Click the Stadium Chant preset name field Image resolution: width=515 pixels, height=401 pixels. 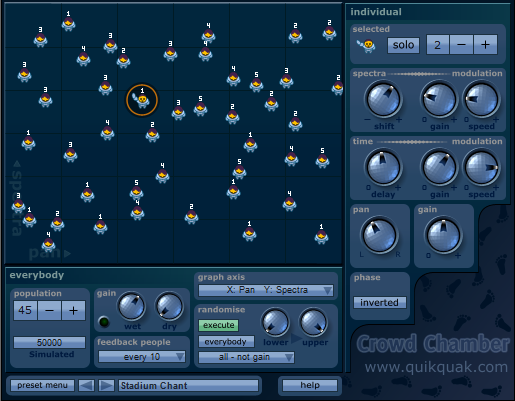[189, 386]
